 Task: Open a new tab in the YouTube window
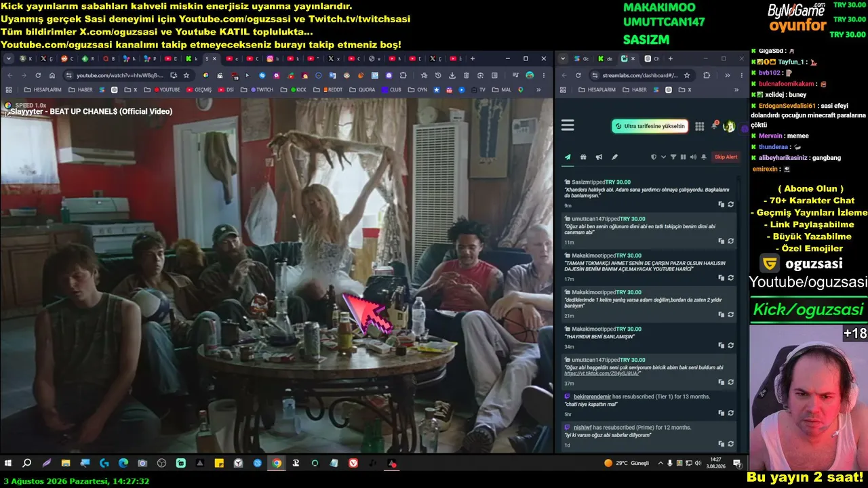(x=472, y=59)
